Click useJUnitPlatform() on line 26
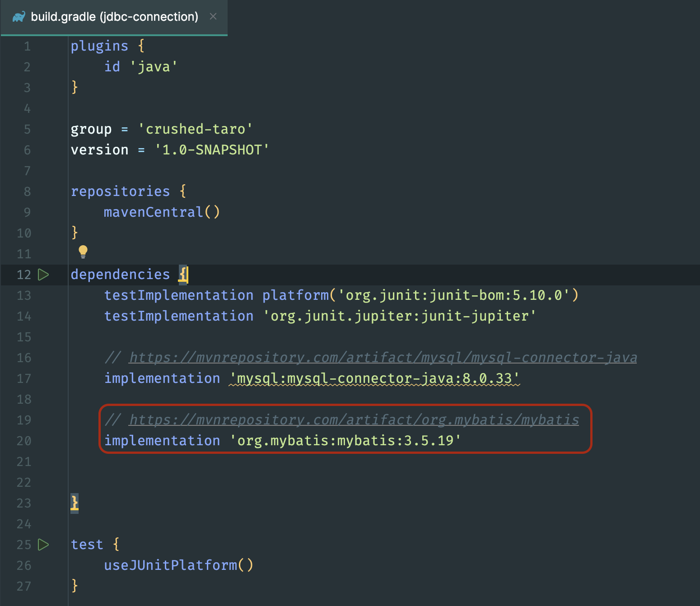This screenshot has width=700, height=606. pyautogui.click(x=178, y=565)
